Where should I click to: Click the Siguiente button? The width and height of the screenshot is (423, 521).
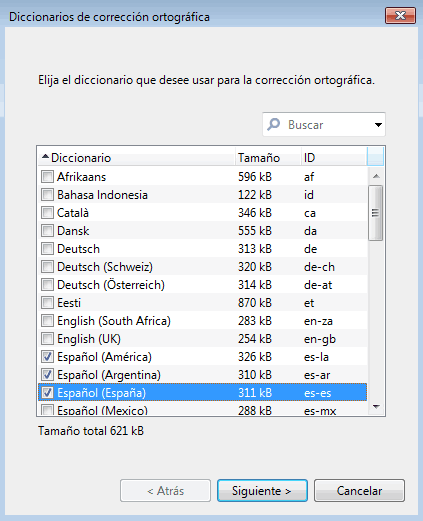(x=262, y=491)
